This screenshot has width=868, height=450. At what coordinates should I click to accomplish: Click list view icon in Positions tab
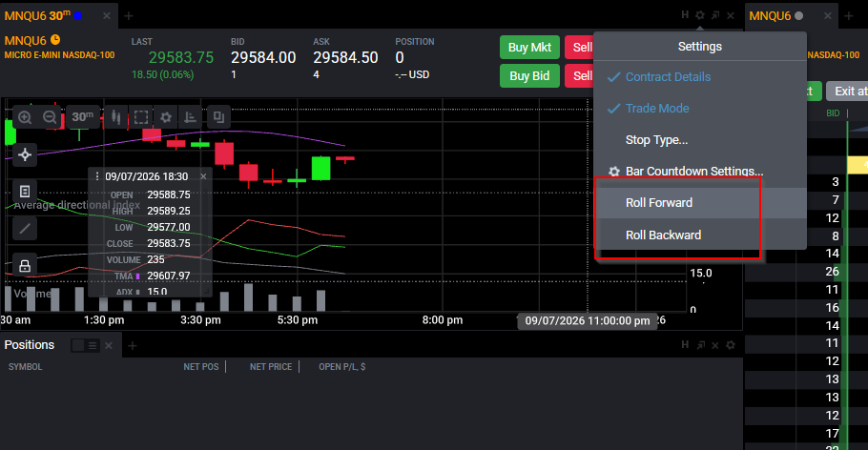click(x=93, y=345)
